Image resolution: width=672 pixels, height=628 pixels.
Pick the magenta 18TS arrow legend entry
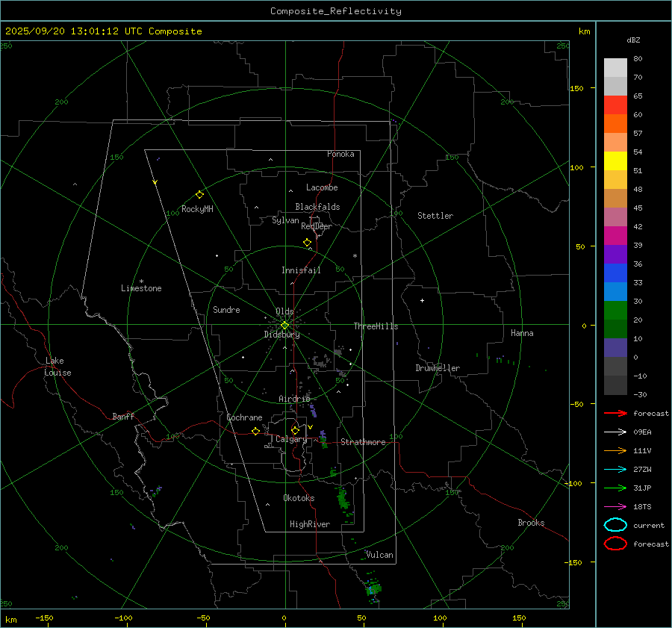pyautogui.click(x=615, y=506)
